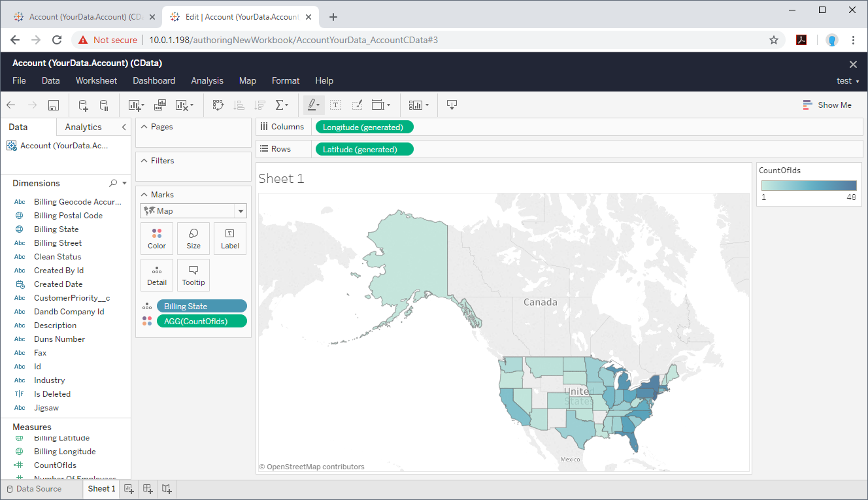This screenshot has width=868, height=500.
Task: Open the Worksheet menu
Action: (x=96, y=80)
